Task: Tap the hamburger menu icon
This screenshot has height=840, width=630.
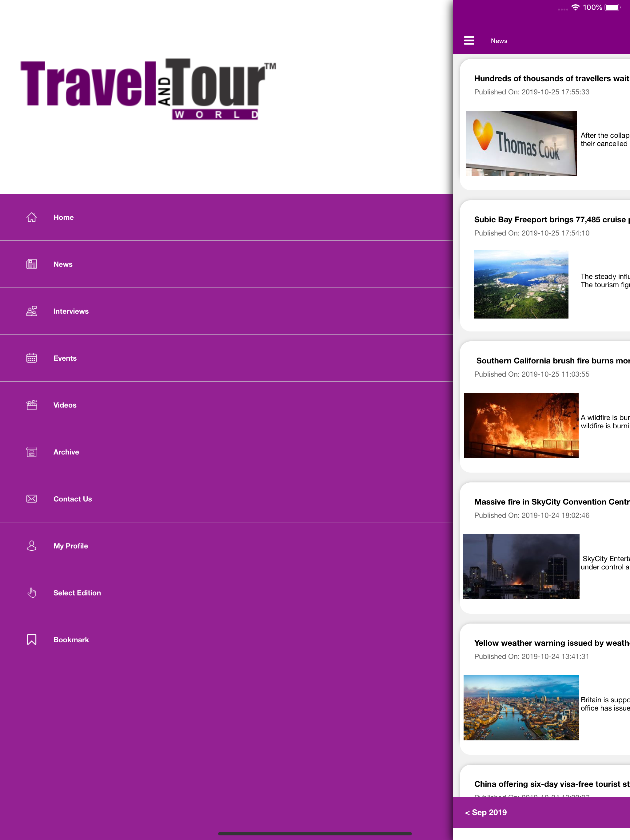Action: (x=469, y=41)
